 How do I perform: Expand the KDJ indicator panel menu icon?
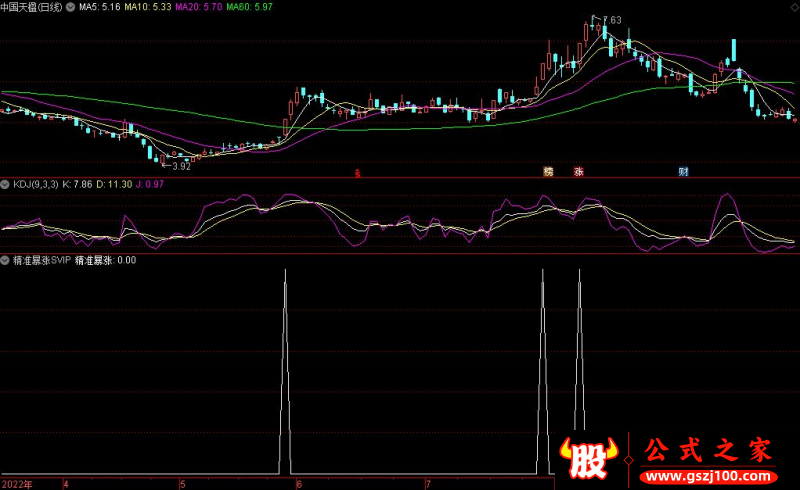[x=5, y=184]
